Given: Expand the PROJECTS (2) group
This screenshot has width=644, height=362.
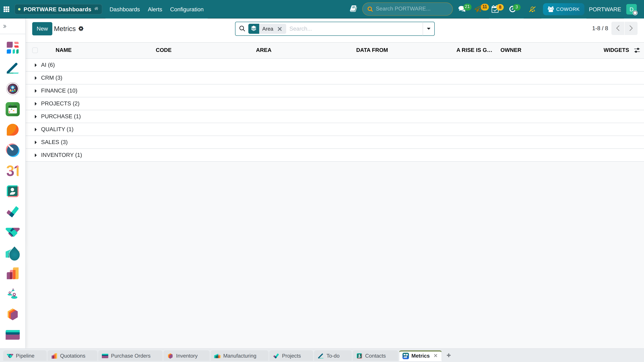Looking at the screenshot, I should pyautogui.click(x=335, y=104).
